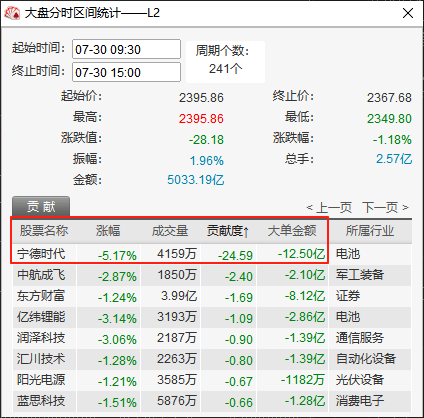
Task: Select the 宁德时代 stock row
Action: [x=212, y=254]
